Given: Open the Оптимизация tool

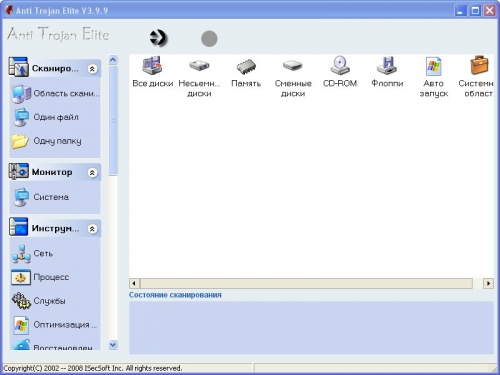Looking at the screenshot, I should [x=55, y=325].
